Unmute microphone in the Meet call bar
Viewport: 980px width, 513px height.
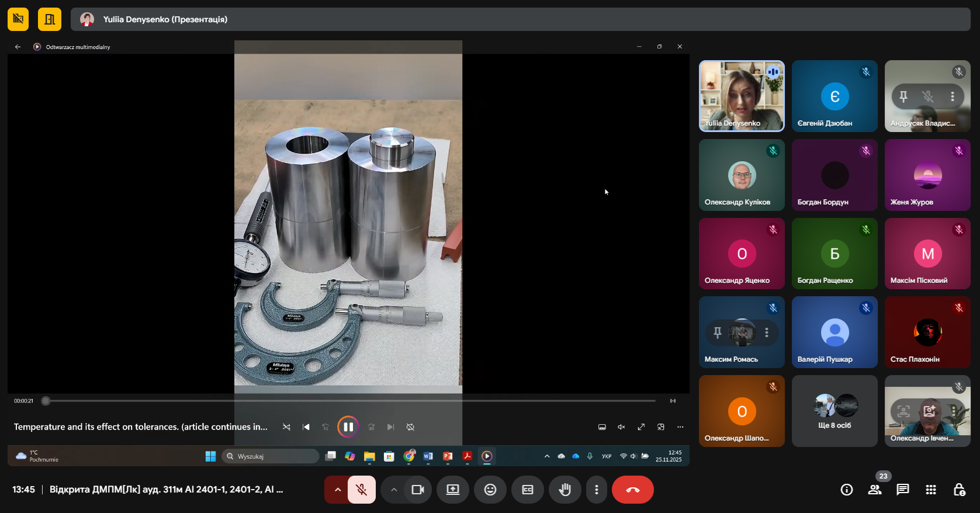(x=362, y=490)
